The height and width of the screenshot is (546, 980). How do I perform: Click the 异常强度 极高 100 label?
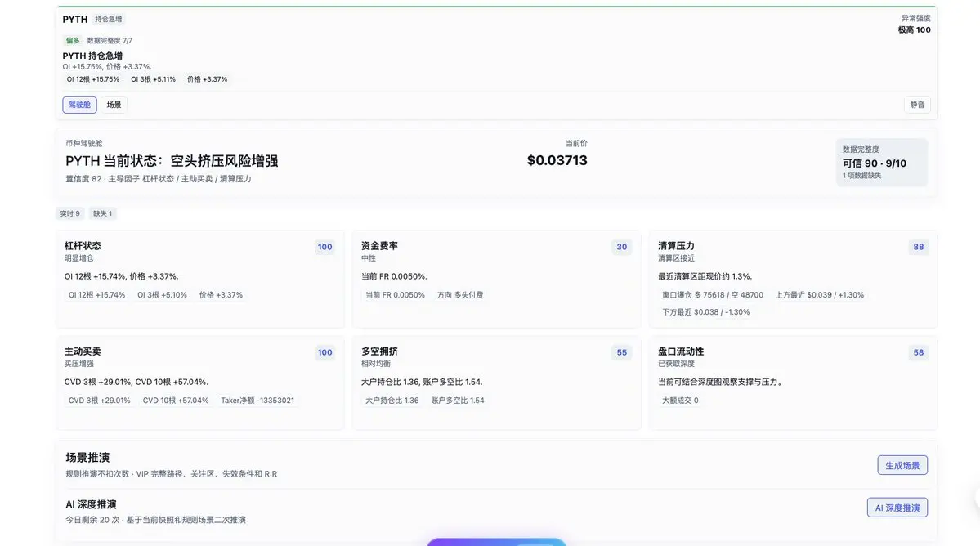(x=915, y=25)
